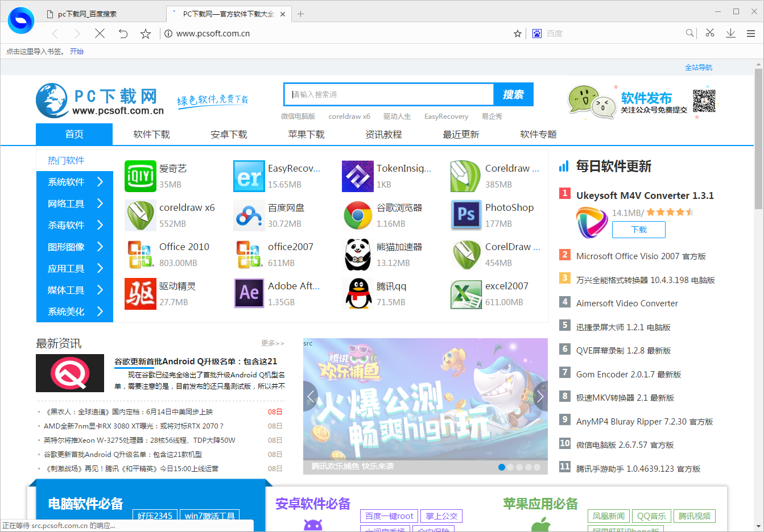Viewport: 764px width, 532px height.
Task: Click the banner's next slide arrow
Action: click(540, 396)
